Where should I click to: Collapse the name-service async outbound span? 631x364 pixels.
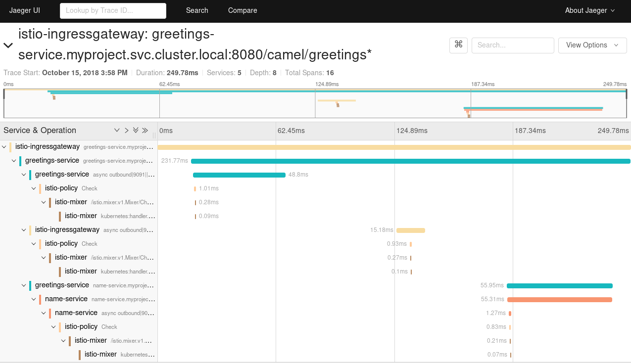[44, 313]
